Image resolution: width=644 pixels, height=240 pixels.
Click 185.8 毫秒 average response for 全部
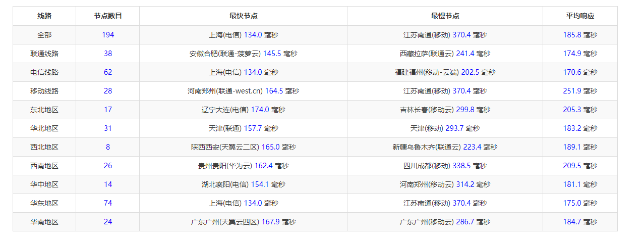tap(580, 35)
